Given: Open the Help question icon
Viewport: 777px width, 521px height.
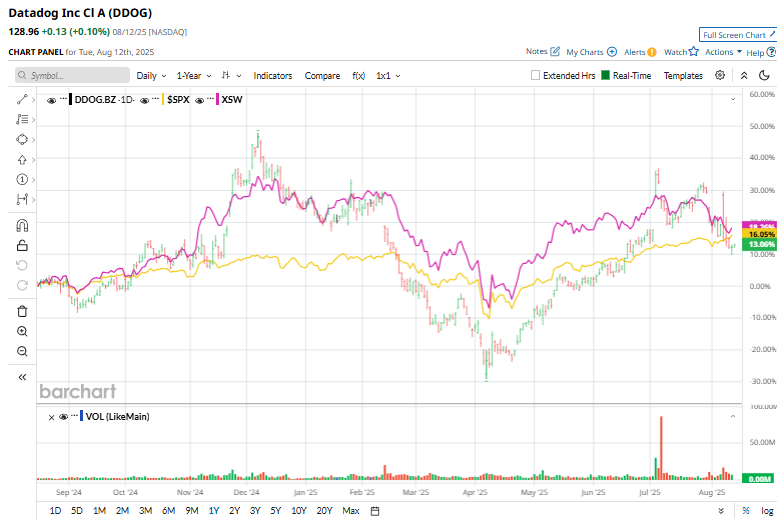Looking at the screenshot, I should coord(771,52).
